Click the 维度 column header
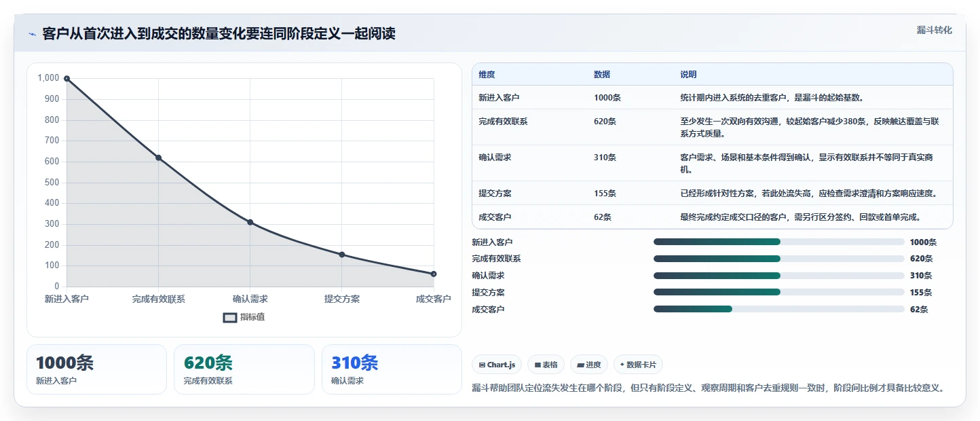Viewport: 980px width, 421px height. pos(487,75)
